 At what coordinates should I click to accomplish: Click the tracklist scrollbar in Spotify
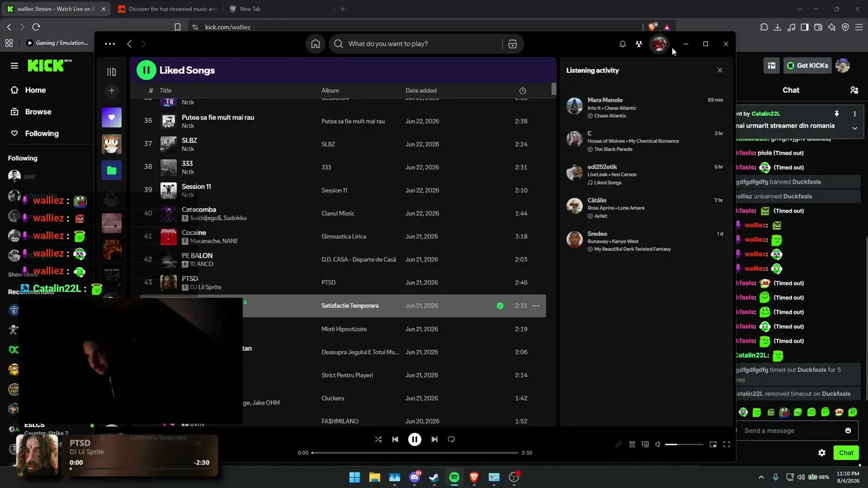[553, 89]
